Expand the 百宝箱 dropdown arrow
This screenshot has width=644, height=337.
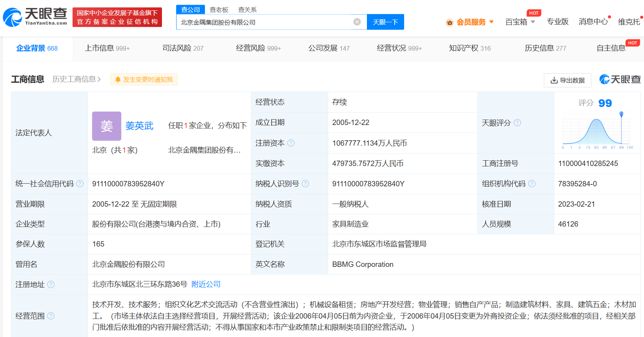point(533,22)
